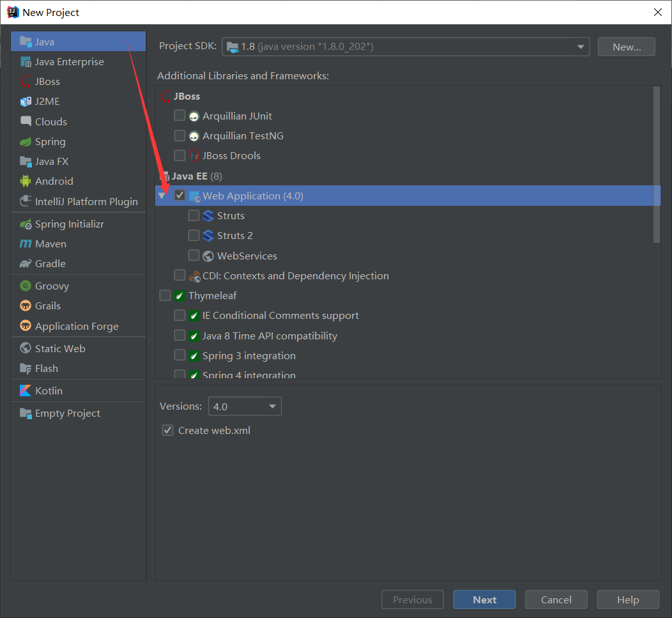Click the Java FX icon
This screenshot has width=672, height=618.
pos(26,162)
